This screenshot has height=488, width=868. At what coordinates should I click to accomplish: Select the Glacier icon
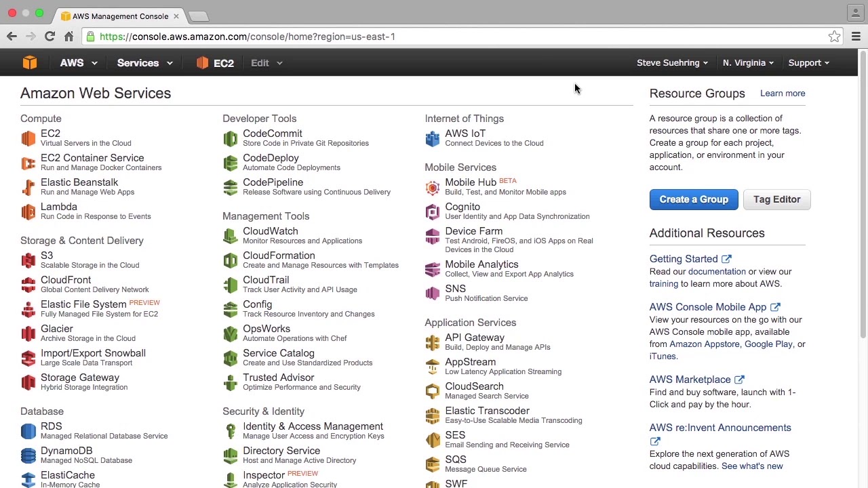pyautogui.click(x=28, y=333)
